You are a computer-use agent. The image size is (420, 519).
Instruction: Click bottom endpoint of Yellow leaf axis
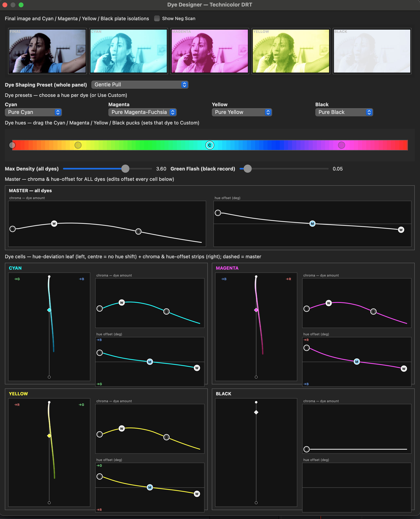[49, 503]
